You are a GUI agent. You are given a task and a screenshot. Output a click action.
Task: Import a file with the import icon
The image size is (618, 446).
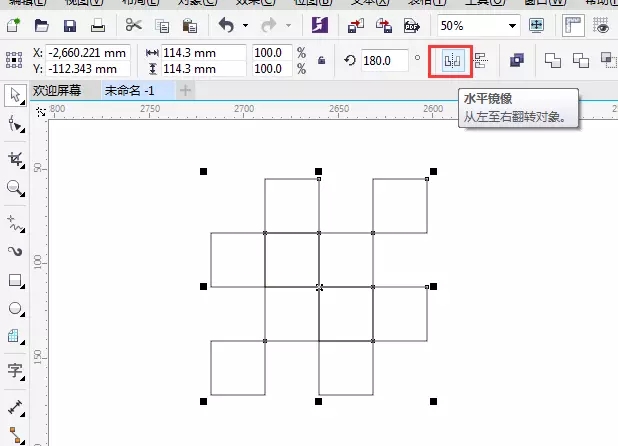356,26
